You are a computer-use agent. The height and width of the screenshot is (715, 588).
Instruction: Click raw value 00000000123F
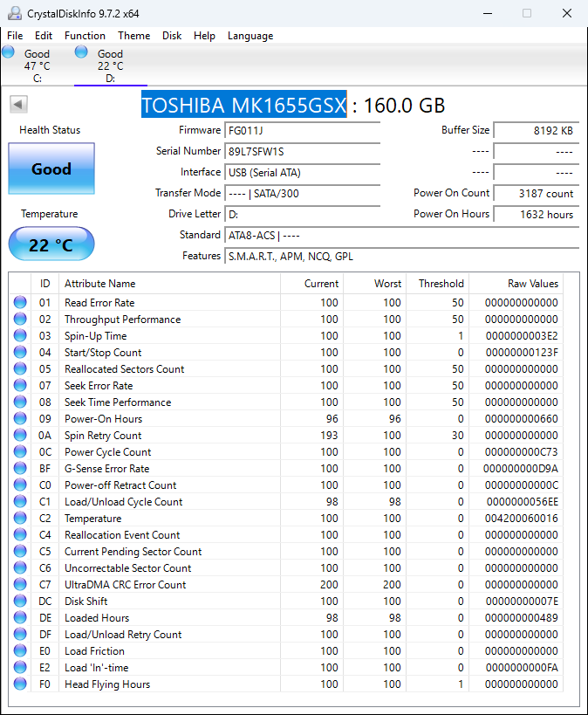point(522,353)
